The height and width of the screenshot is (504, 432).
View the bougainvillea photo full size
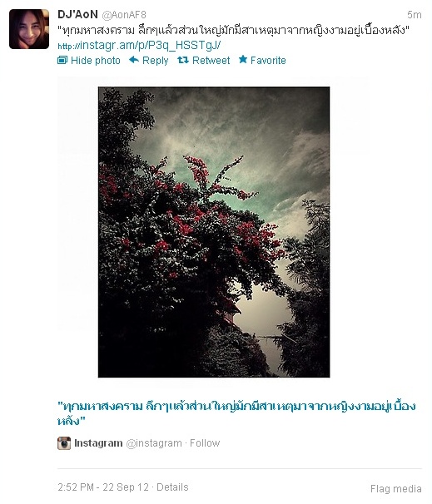214,232
